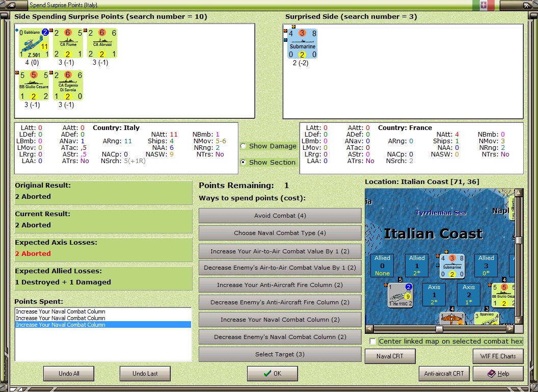Select the Show Damage radio button

click(x=243, y=146)
